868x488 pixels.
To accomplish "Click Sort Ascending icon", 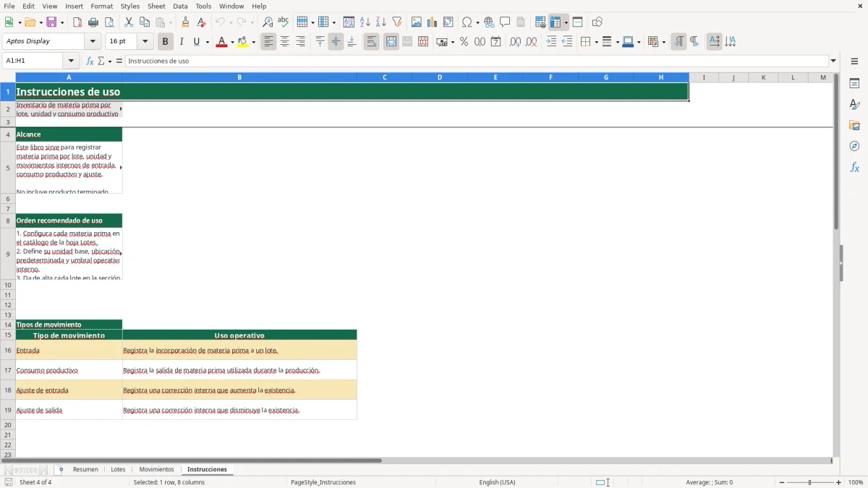I will coord(365,22).
